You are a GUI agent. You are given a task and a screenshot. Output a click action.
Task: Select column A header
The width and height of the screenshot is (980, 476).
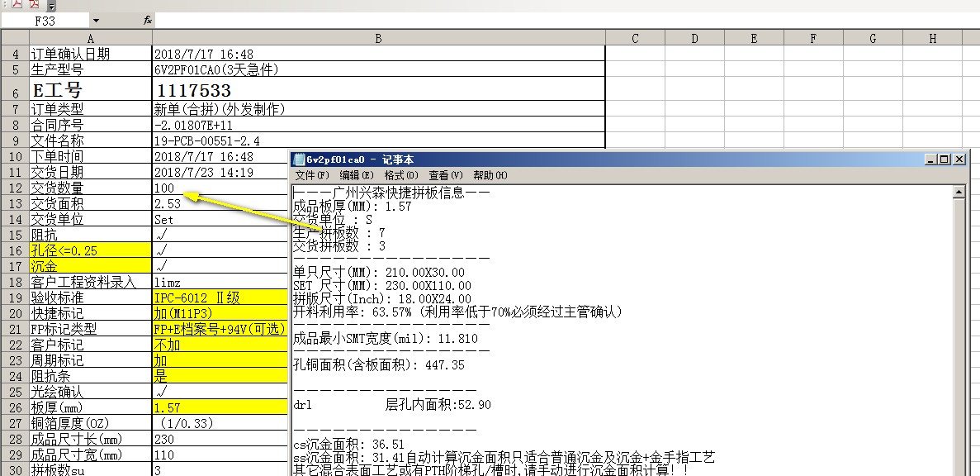(x=90, y=38)
